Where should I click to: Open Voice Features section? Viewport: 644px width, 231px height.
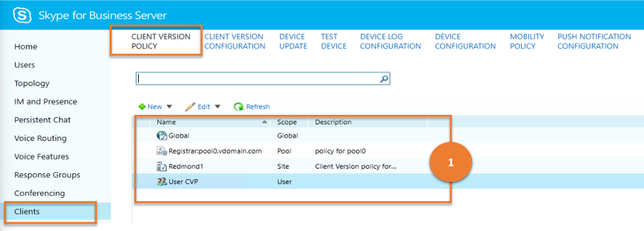(x=42, y=156)
